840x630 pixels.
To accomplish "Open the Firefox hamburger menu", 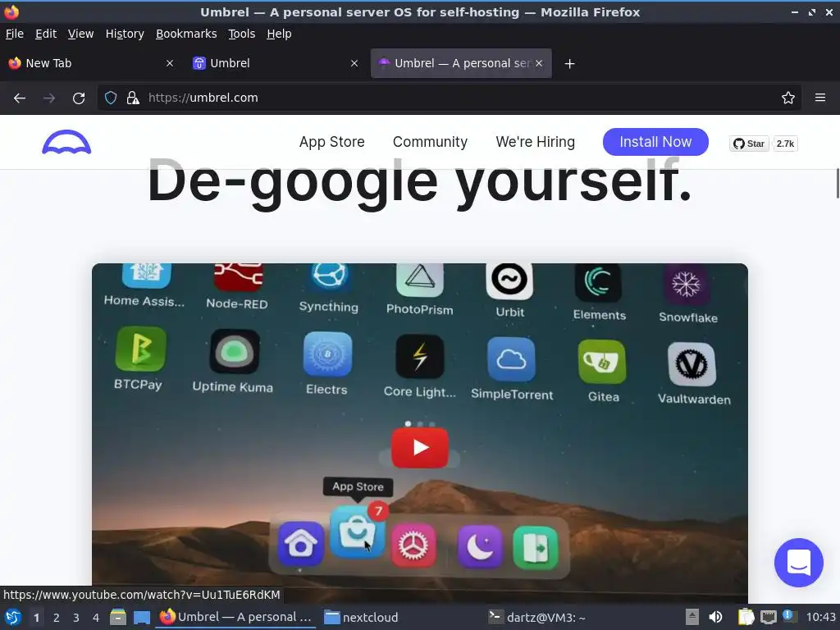I will [819, 98].
